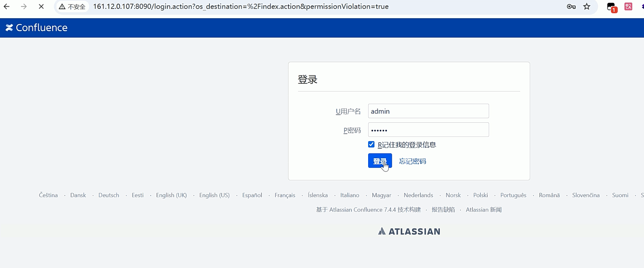This screenshot has width=644, height=268.
Task: Switch language to Deutsch
Action: tap(109, 195)
